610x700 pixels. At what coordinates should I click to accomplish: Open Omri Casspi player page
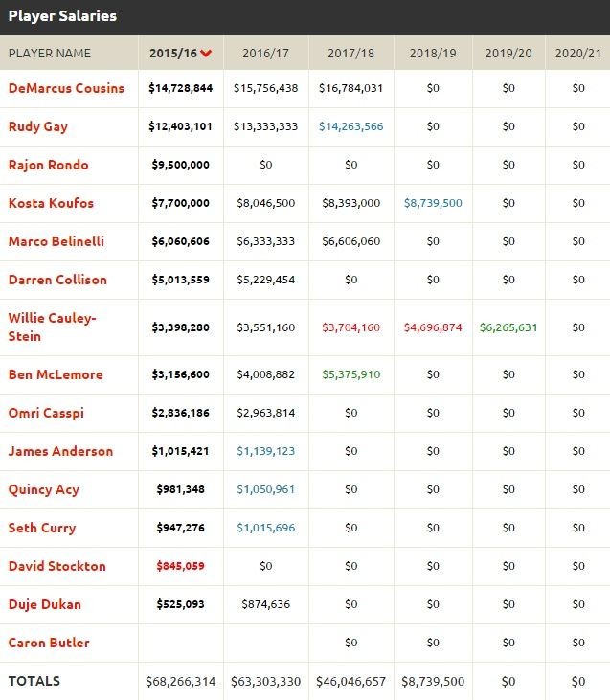tap(47, 413)
